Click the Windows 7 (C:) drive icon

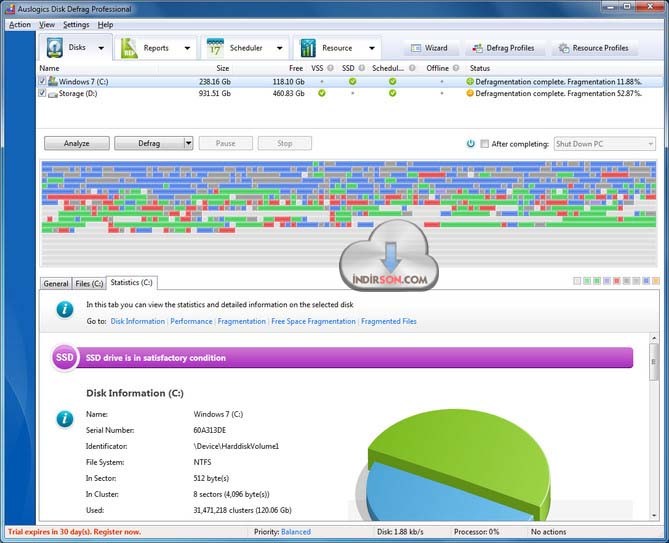coord(52,81)
